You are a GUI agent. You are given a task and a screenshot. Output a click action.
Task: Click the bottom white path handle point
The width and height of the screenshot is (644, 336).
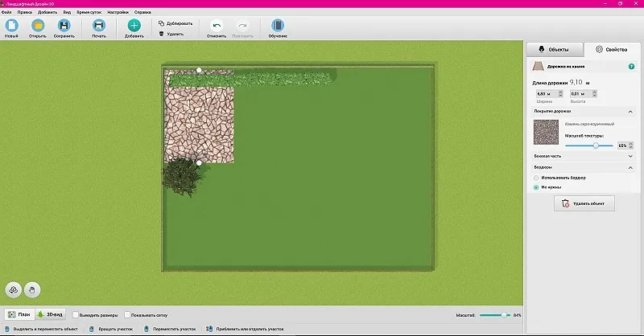point(199,163)
